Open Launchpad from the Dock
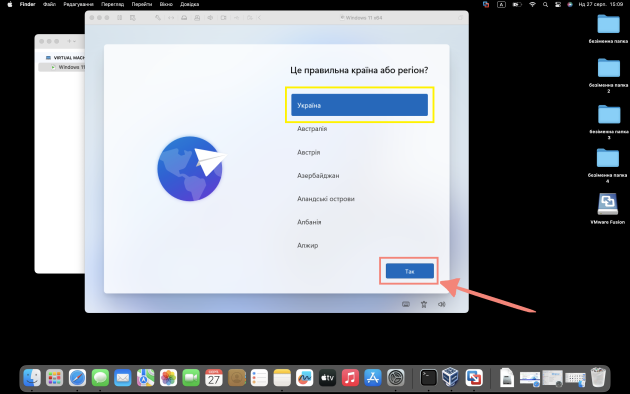This screenshot has height=394, width=630. tap(54, 378)
